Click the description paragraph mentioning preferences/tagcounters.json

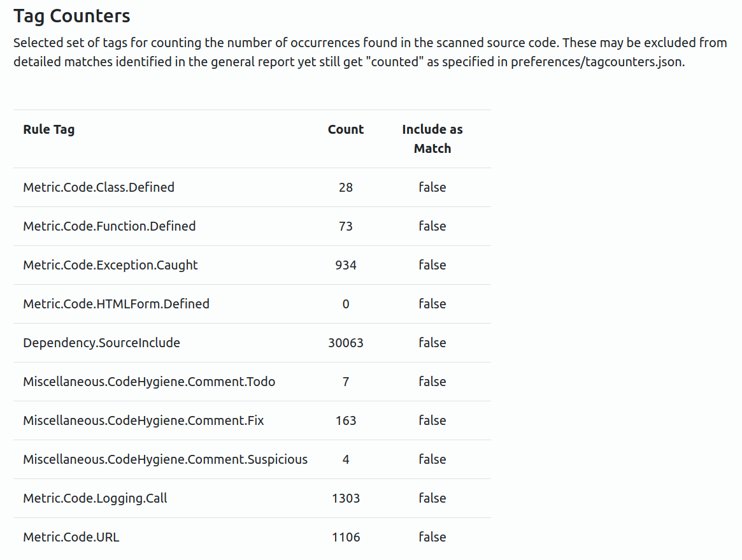tap(370, 52)
